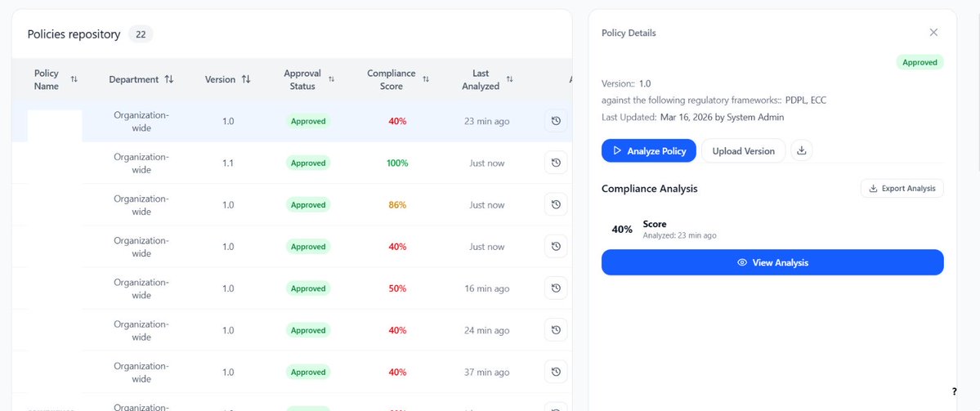Click the '24 min ago' last analyzed cell
The width and height of the screenshot is (980, 411).
(487, 330)
